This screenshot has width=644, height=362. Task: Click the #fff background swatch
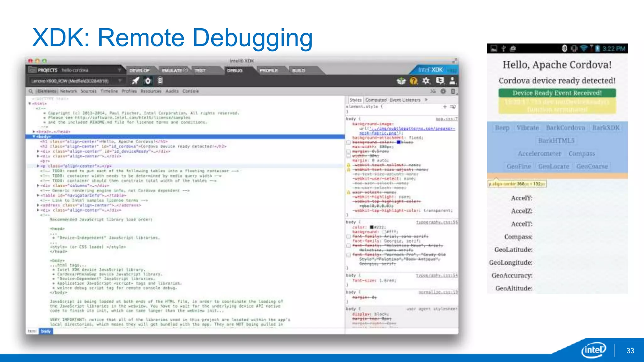pyautogui.click(x=384, y=232)
